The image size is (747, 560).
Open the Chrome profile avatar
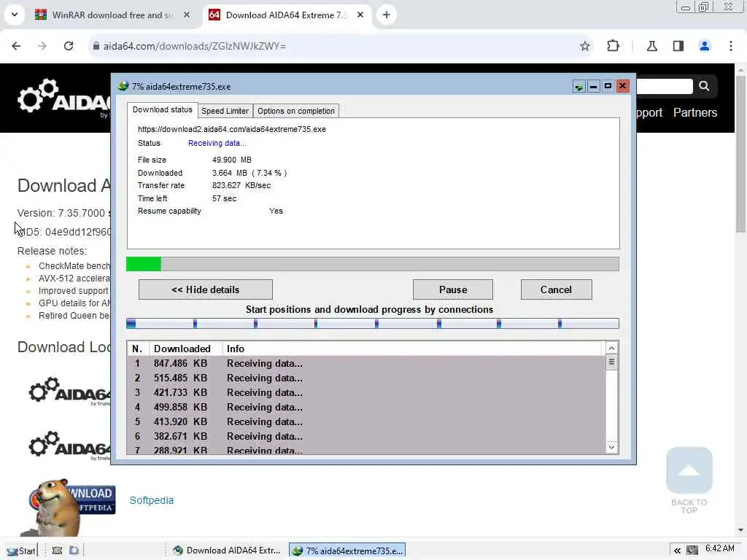click(x=705, y=46)
